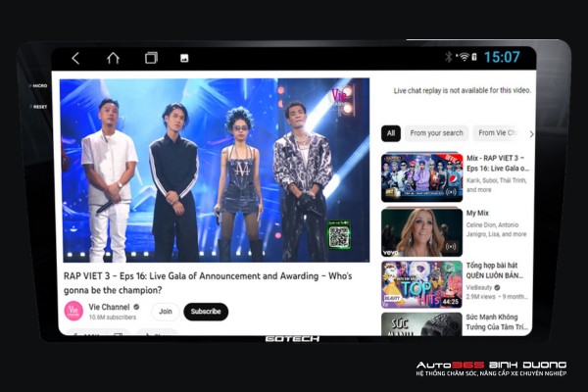The image size is (588, 392).
Task: Tap the Android back arrow
Action: click(75, 58)
